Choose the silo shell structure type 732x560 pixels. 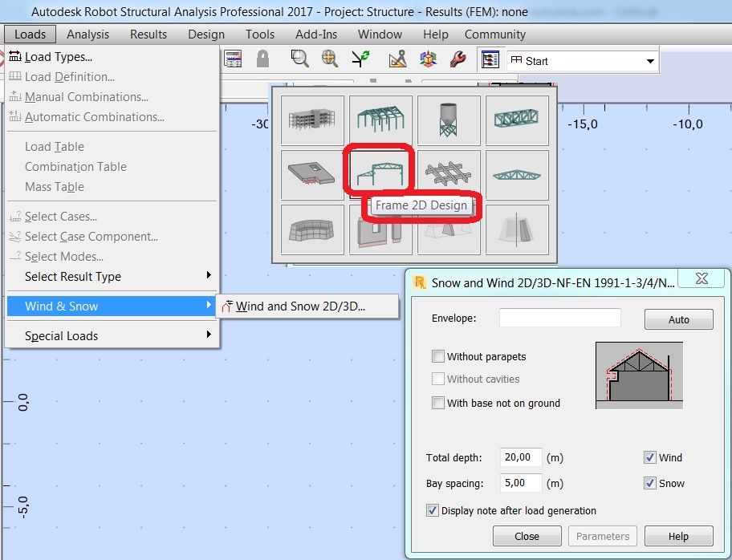(x=449, y=120)
